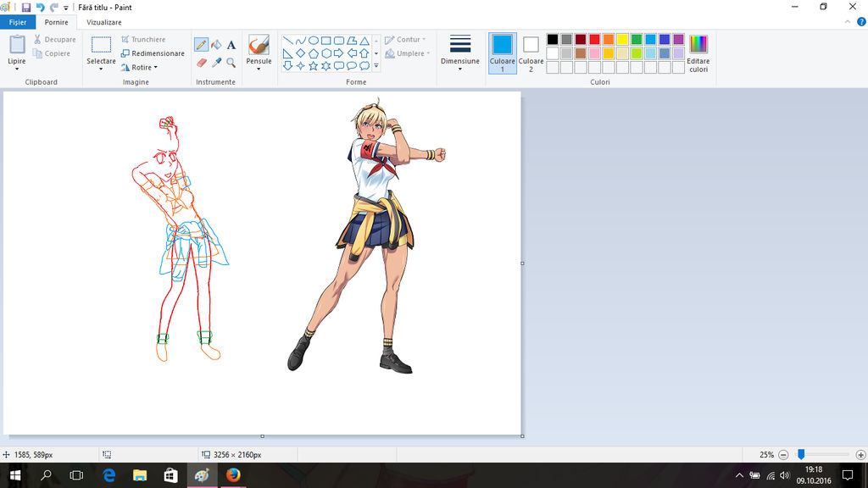Open Microsoft Edge from taskbar
The height and width of the screenshot is (488, 868).
pos(109,475)
